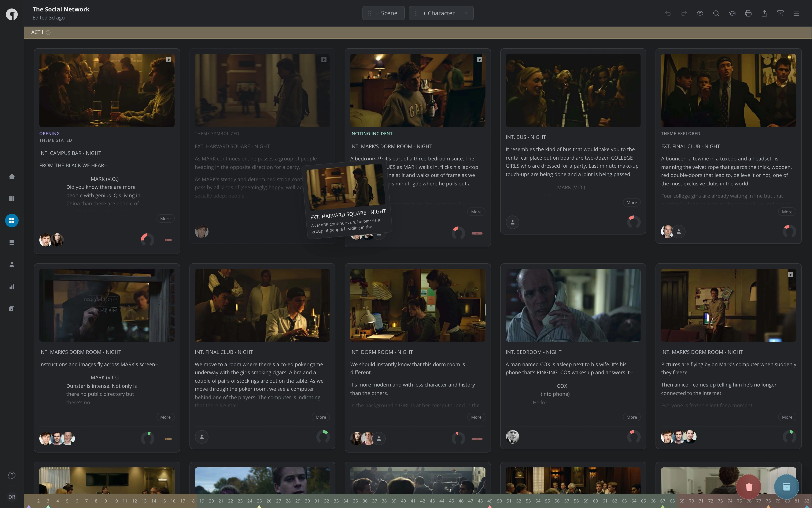Screen dimensions: 812x508
Task: Click the blue archive floating button
Action: coord(787,486)
